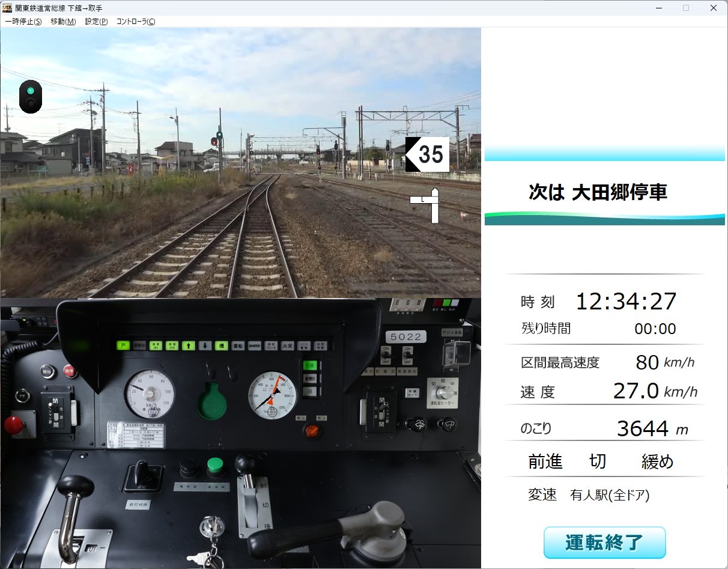Click the grey down-arrow indicator lamp
This screenshot has height=569, width=728.
pyautogui.click(x=205, y=345)
